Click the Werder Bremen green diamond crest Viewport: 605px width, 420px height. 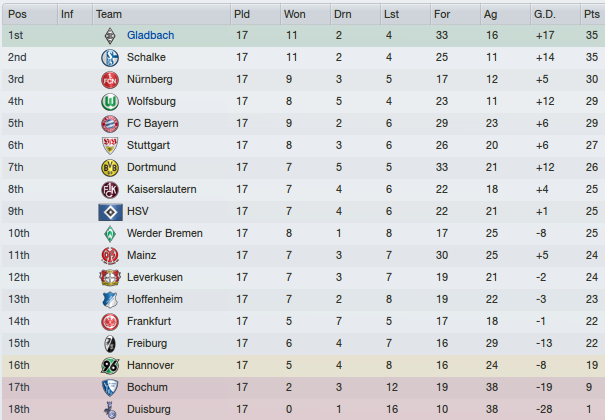click(x=110, y=234)
